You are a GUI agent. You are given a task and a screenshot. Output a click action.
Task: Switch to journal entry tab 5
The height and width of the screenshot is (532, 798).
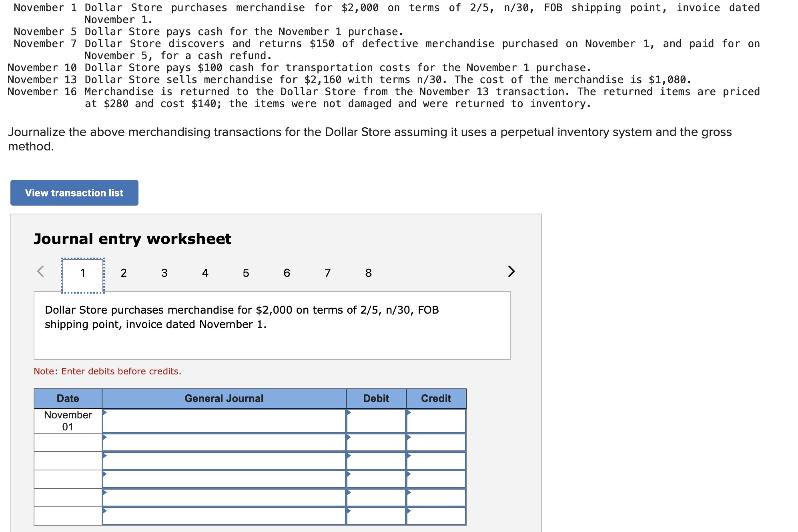[246, 273]
